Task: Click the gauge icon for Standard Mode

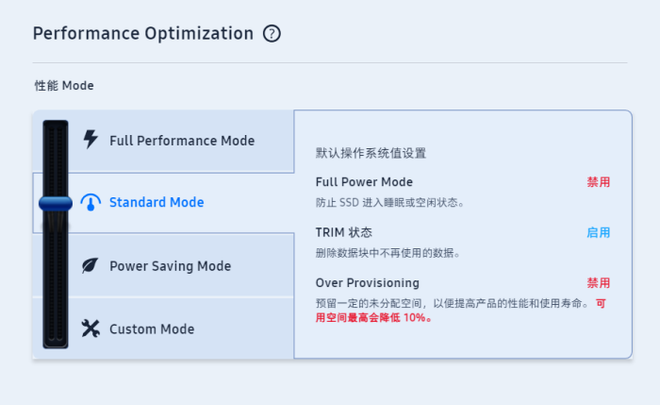Action: [90, 203]
